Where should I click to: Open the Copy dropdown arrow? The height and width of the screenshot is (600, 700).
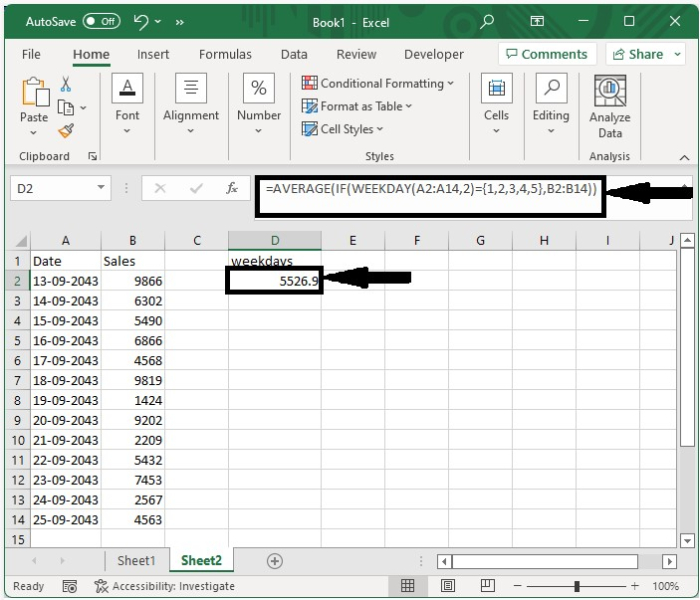(83, 108)
